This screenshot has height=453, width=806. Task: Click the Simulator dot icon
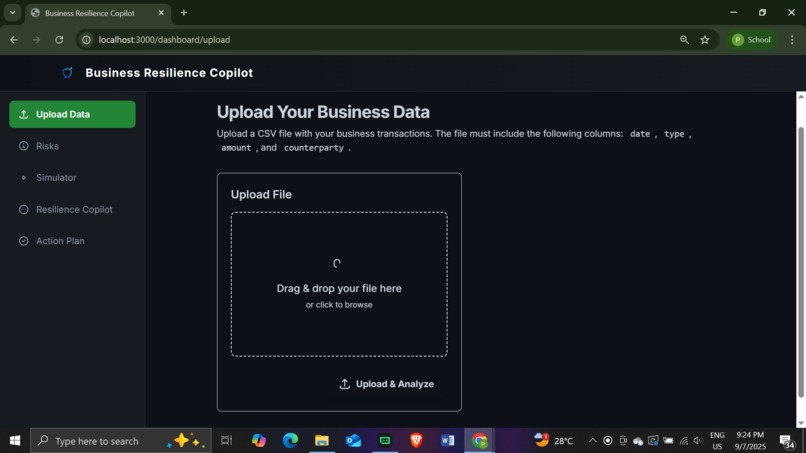click(x=24, y=177)
